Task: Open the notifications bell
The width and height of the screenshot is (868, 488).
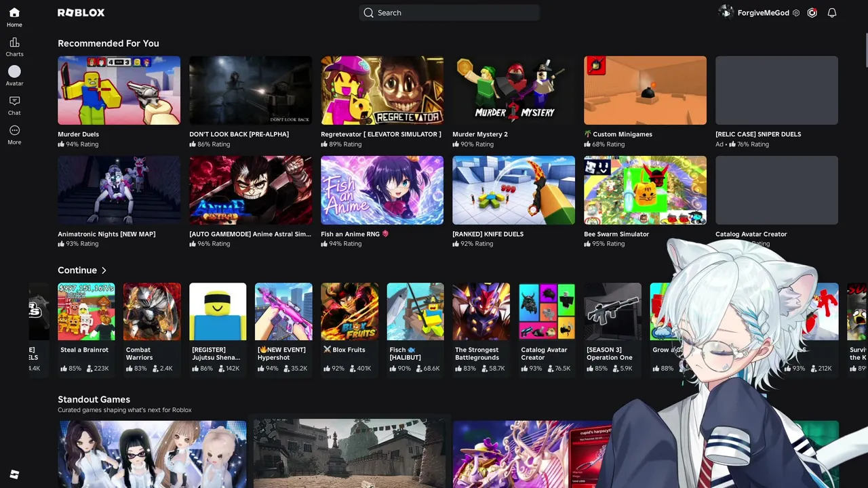Action: tap(832, 13)
